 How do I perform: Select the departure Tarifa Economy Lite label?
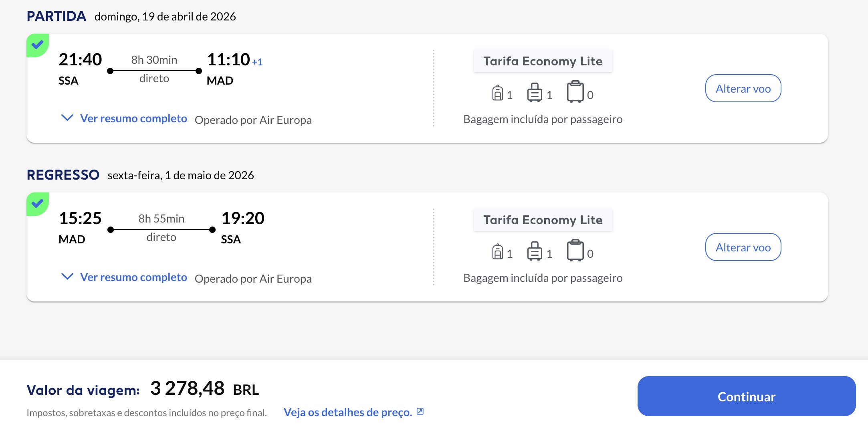coord(543,61)
